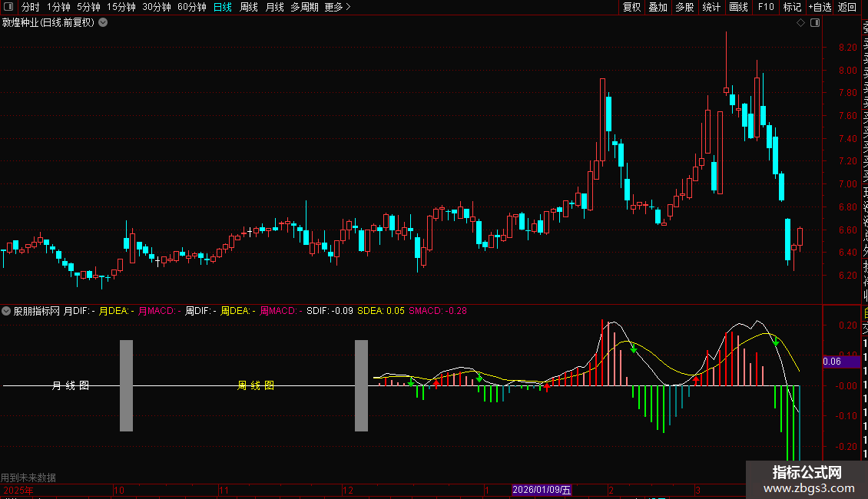The width and height of the screenshot is (868, 499).
Task: Click the right gray separator bar in the indicator pane
Action: [362, 385]
